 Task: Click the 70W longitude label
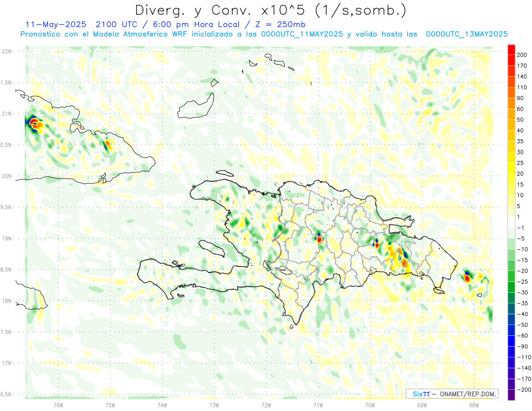coord(370,405)
